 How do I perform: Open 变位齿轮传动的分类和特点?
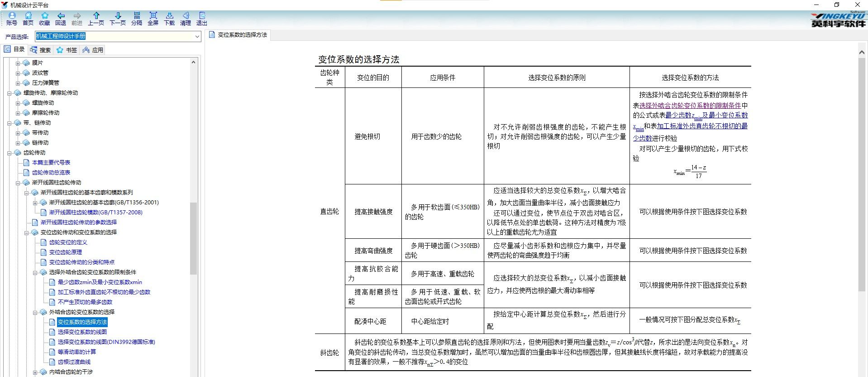(81, 262)
